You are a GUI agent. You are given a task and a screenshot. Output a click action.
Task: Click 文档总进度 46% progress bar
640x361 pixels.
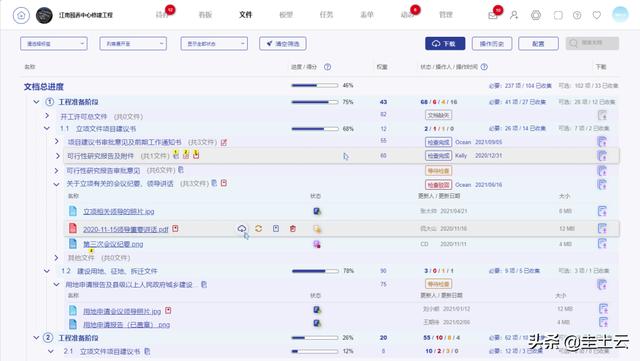(315, 85)
